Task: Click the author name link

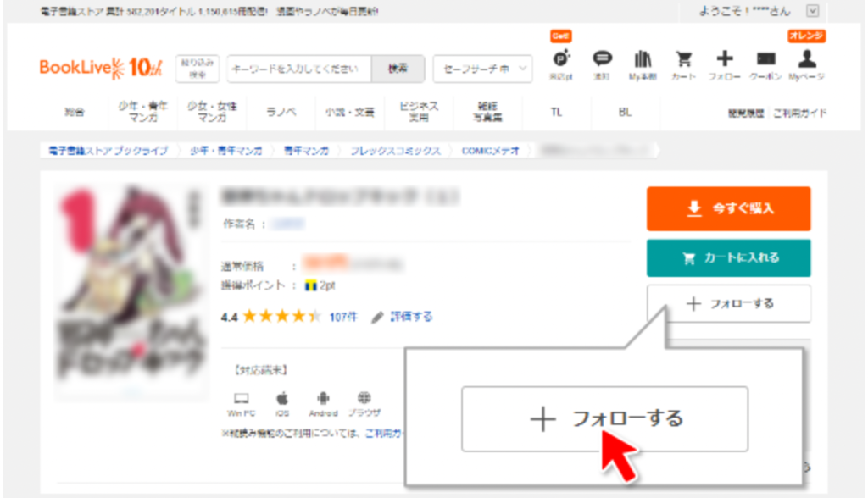Action: point(287,224)
